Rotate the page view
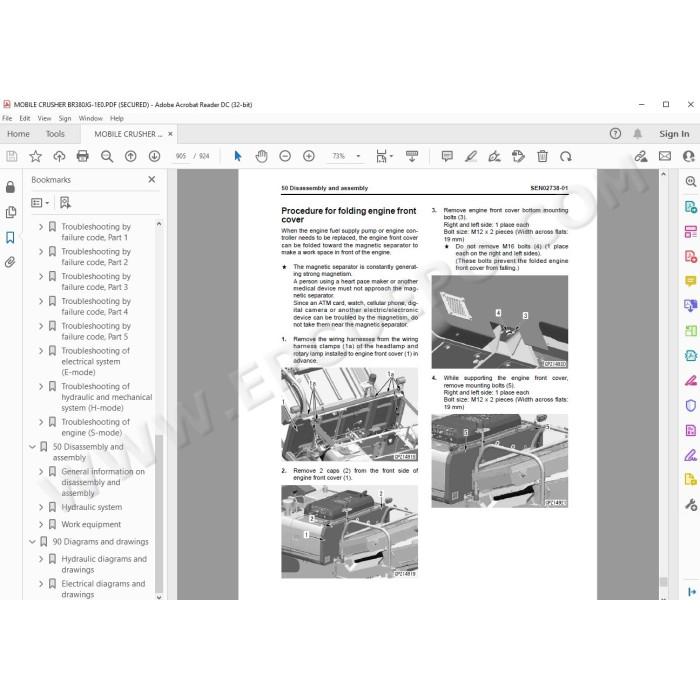This screenshot has width=700, height=700. pyautogui.click(x=566, y=156)
